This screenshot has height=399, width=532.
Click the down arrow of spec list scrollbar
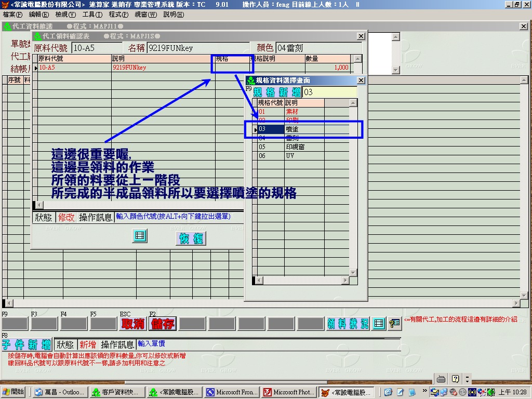(353, 273)
